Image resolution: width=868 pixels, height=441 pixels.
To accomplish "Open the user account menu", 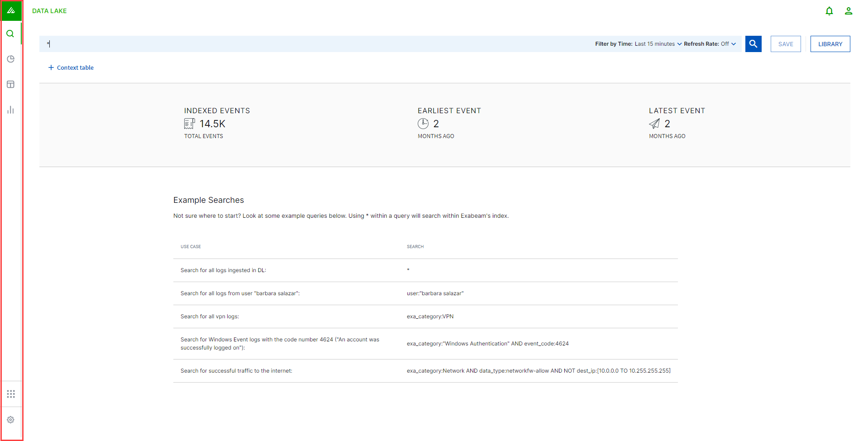I will click(x=849, y=11).
